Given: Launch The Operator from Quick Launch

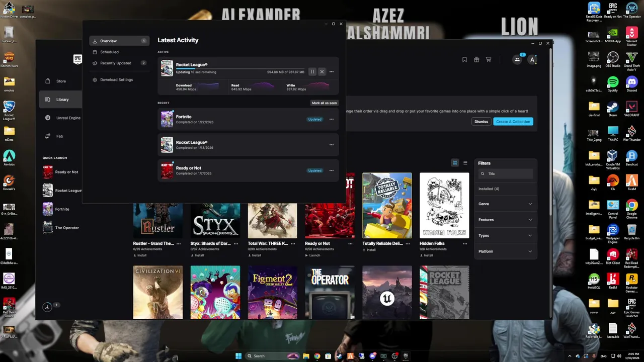Looking at the screenshot, I should point(61,228).
